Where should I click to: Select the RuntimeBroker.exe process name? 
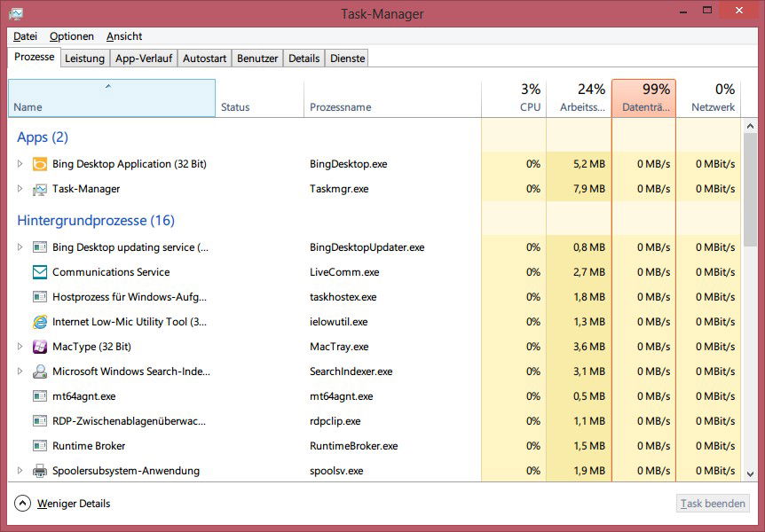coord(354,446)
